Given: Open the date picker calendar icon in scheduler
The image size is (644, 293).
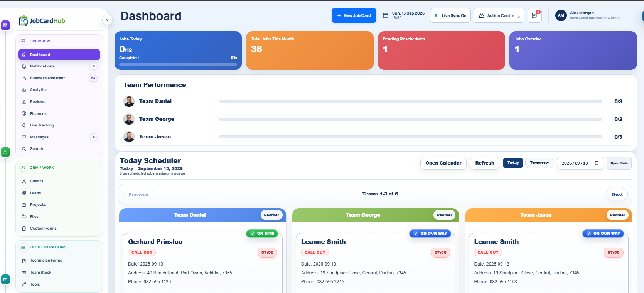Looking at the screenshot, I should 597,163.
